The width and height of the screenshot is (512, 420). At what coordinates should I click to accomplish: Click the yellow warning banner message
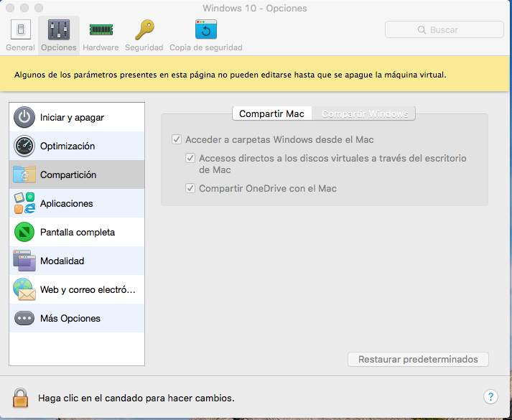coord(230,75)
